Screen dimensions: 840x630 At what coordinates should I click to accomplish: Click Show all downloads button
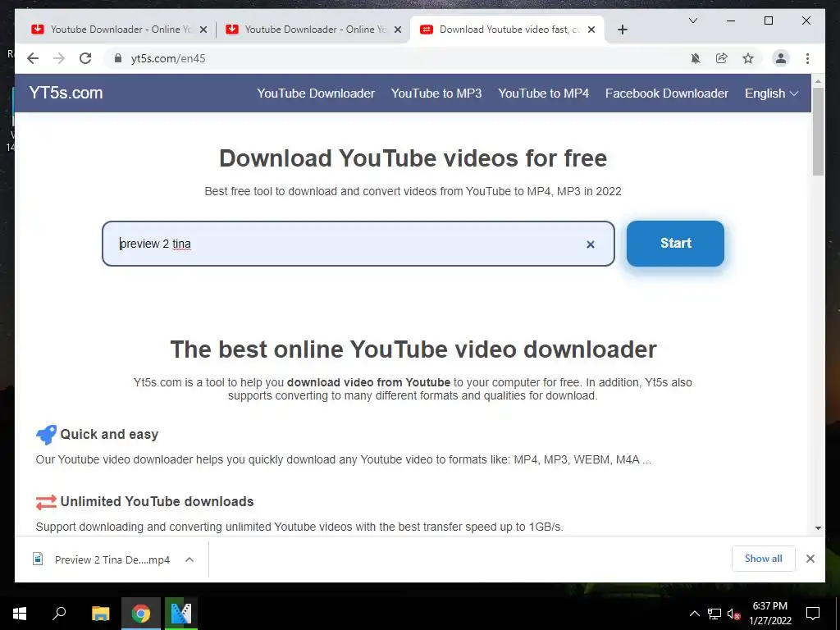tap(764, 559)
